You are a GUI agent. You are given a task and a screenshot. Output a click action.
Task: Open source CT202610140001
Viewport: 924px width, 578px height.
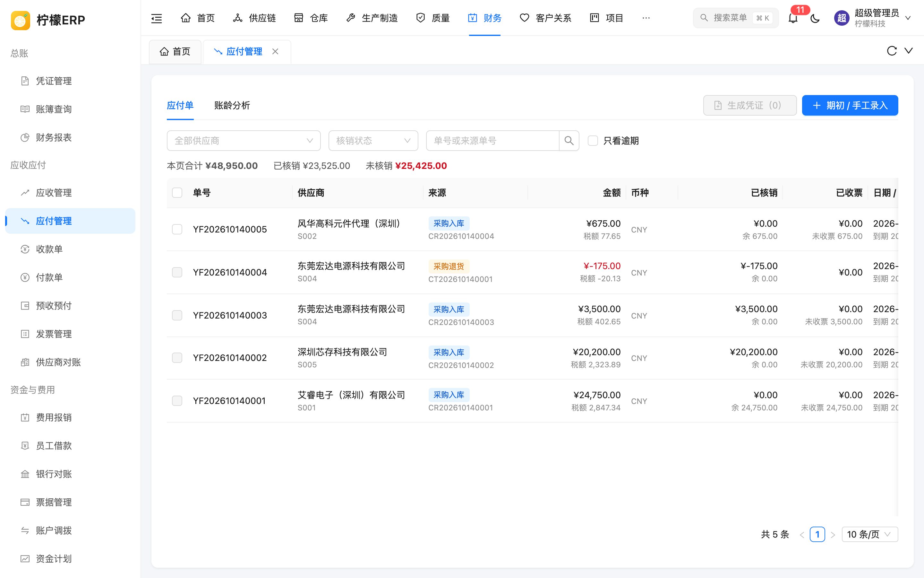tap(460, 279)
